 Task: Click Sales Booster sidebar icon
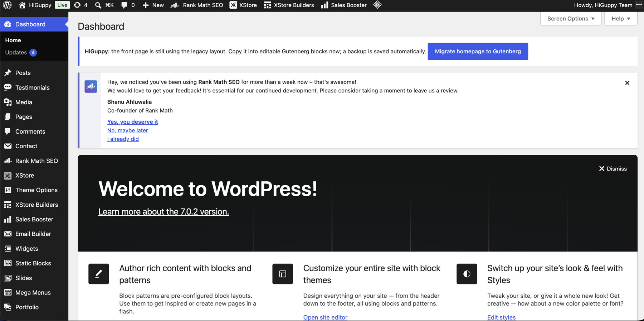(8, 219)
